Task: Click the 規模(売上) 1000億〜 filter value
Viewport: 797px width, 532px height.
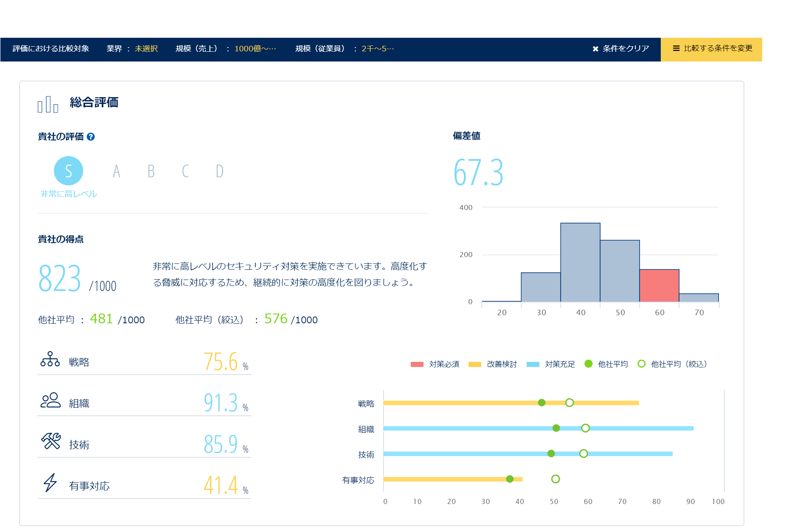Action: click(255, 49)
